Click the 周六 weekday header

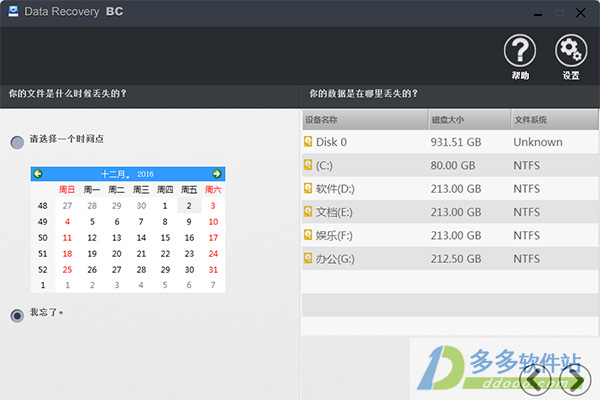point(213,189)
